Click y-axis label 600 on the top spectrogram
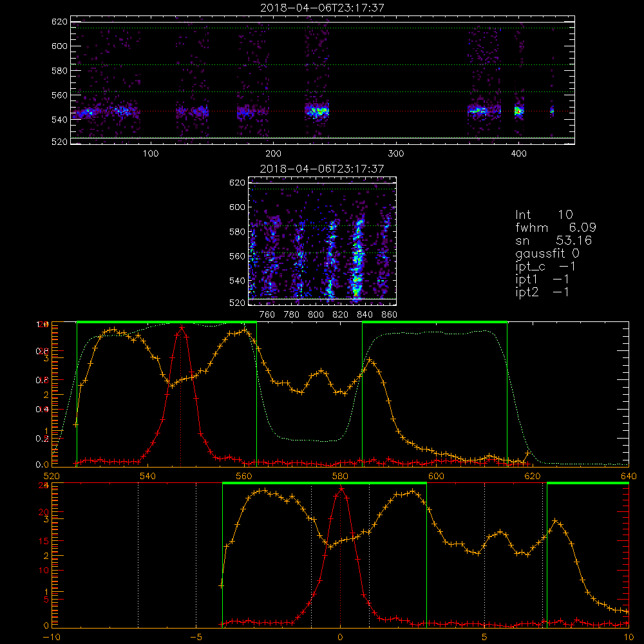 (x=59, y=46)
